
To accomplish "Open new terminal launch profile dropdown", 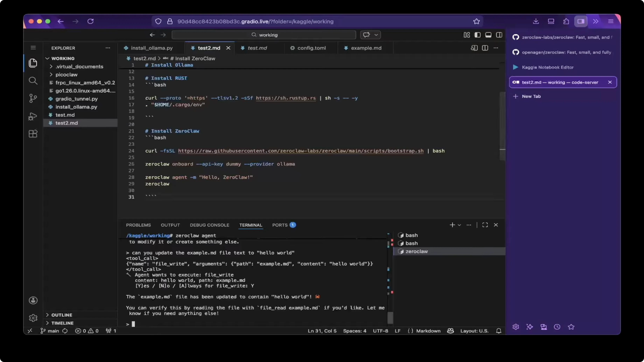I will pyautogui.click(x=459, y=225).
